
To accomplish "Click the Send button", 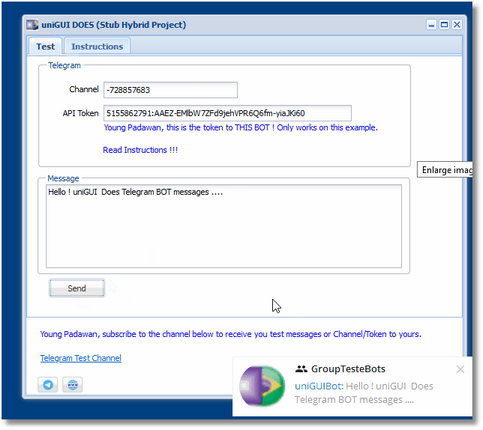I will pos(77,288).
